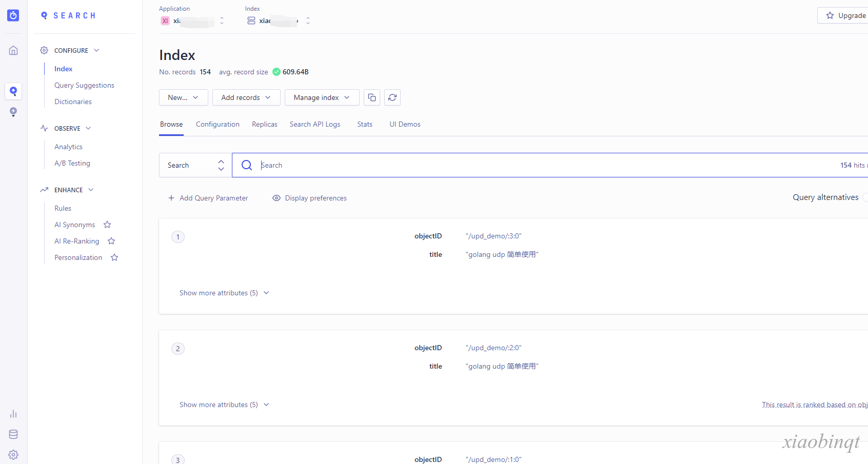Open AI Synonyms in sidebar
The width and height of the screenshot is (868, 464).
click(75, 225)
